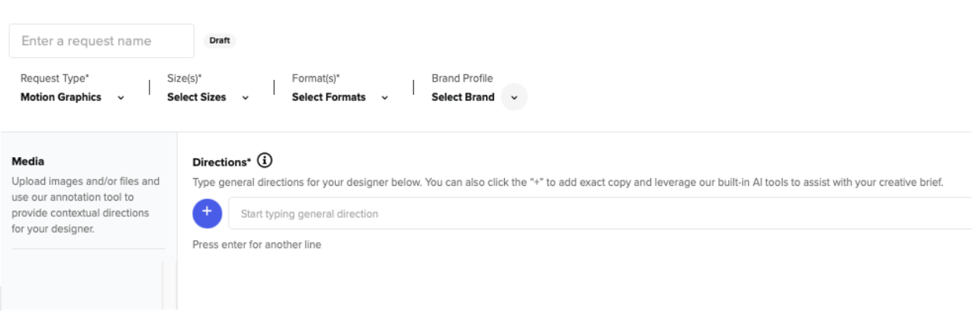Image resolution: width=980 pixels, height=311 pixels.
Task: Click the 'Enter a request name' field
Action: (101, 41)
